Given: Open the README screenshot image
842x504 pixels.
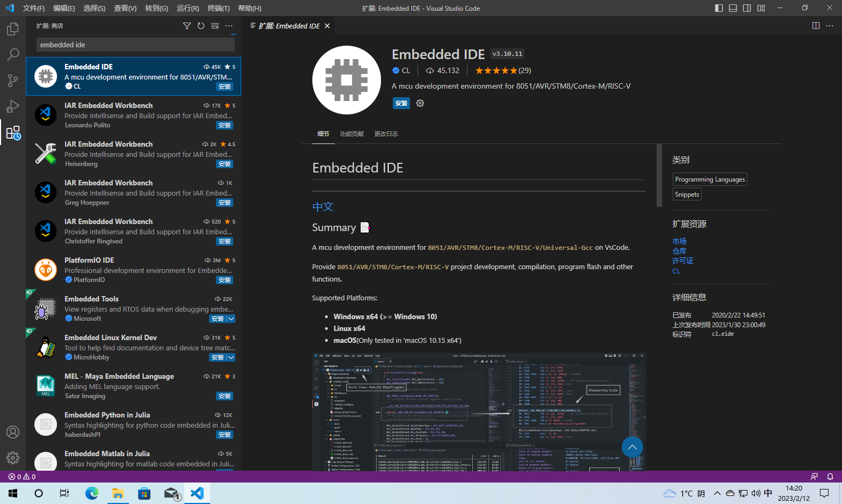Looking at the screenshot, I should [x=479, y=412].
